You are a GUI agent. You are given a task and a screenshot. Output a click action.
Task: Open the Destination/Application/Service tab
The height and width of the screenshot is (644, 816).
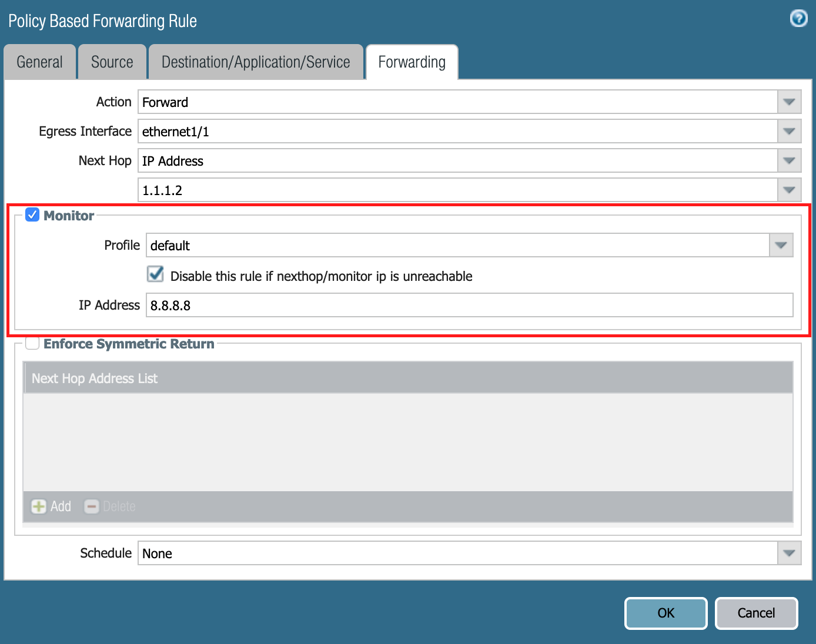(256, 62)
